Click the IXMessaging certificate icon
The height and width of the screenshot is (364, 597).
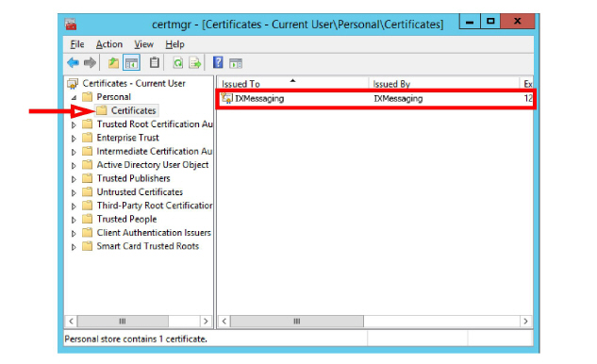[227, 98]
